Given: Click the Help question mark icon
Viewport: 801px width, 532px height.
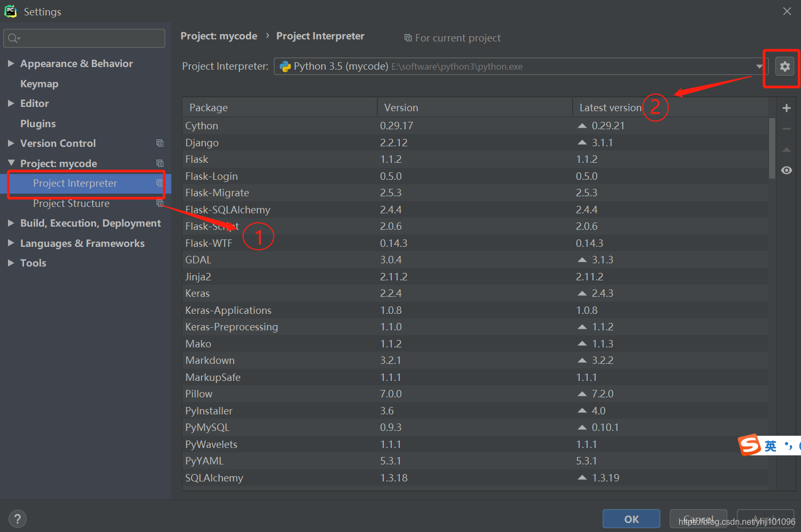Looking at the screenshot, I should click(x=17, y=518).
